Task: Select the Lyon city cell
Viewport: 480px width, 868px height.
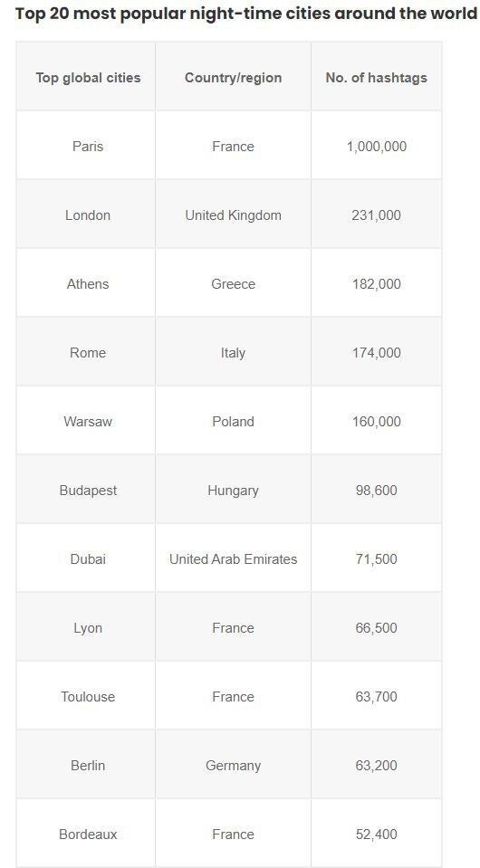Action: [88, 628]
